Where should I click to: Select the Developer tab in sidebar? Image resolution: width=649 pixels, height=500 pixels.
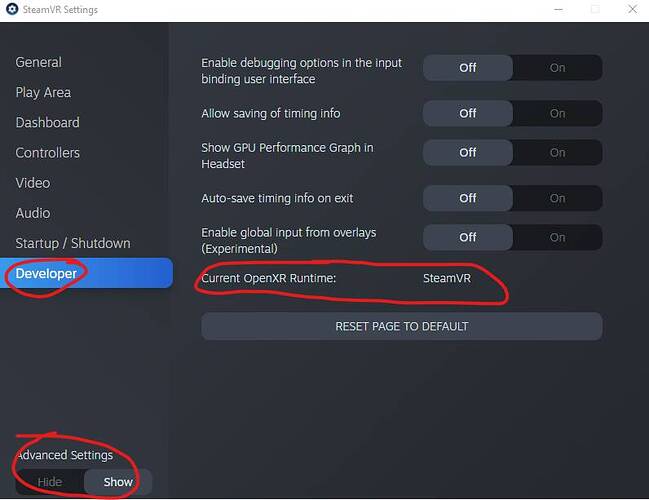pyautogui.click(x=87, y=273)
